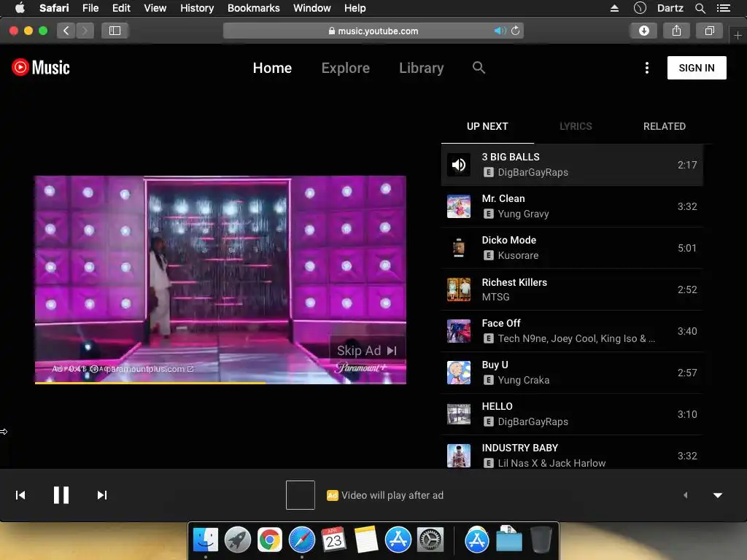This screenshot has width=747, height=560.
Task: Click the music.youtube.com address field
Action: (373, 31)
